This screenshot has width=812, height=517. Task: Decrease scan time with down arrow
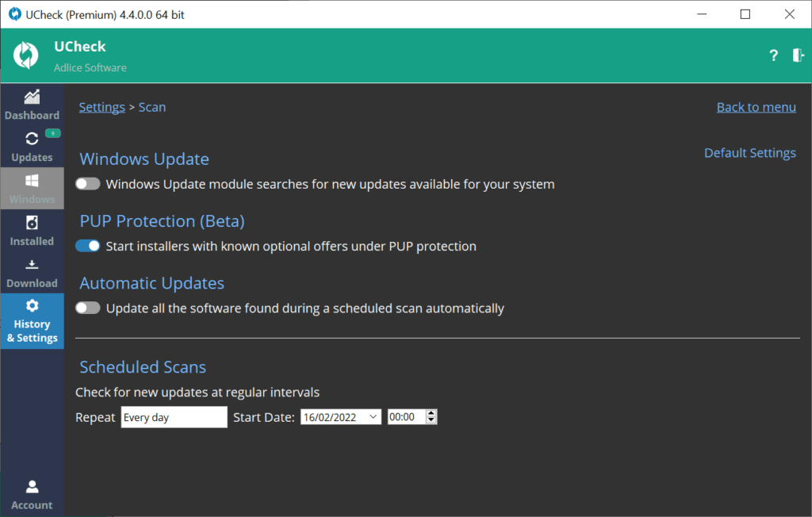click(x=431, y=421)
